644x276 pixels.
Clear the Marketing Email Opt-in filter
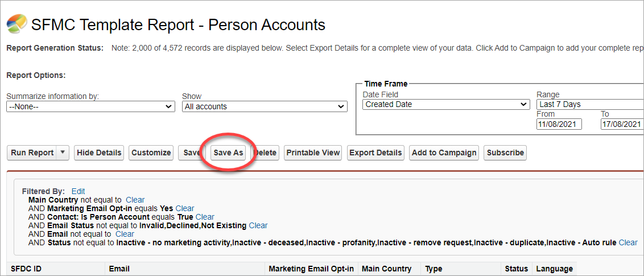[185, 209]
